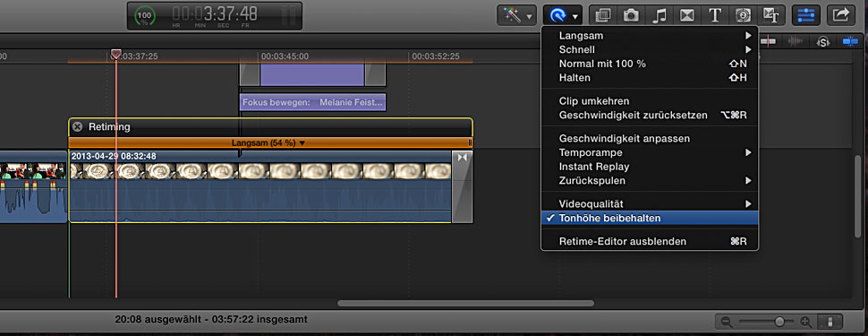Expand the Langsam (54 %) speed dropdown
The height and width of the screenshot is (336, 868).
point(268,143)
